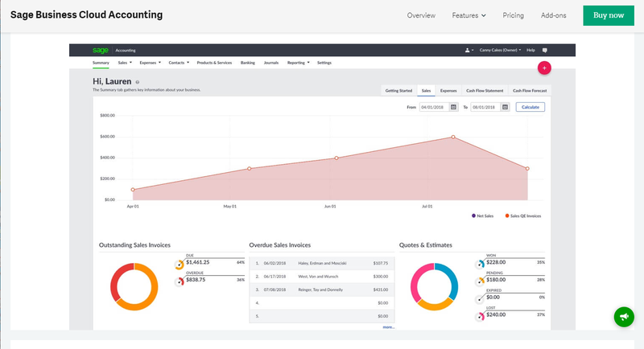Expand the Expenses menu dropdown
644x349 pixels.
pyautogui.click(x=150, y=63)
